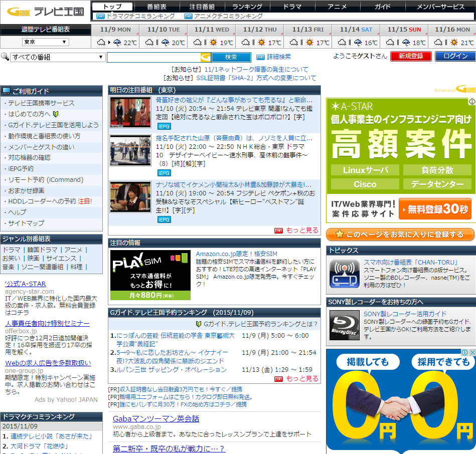The image size is (476, 454).
Task: Click the ご利用ガイド monitor icon
Action: [x=6, y=91]
